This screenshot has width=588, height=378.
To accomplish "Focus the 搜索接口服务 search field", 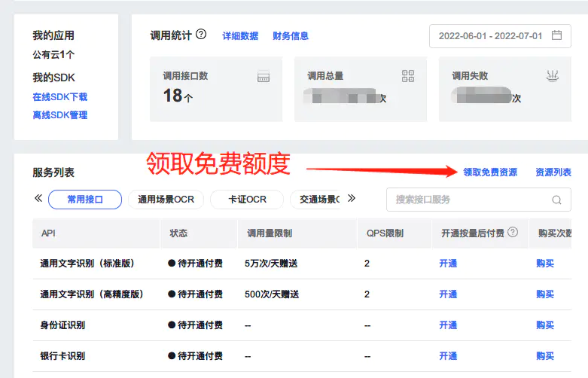I will tap(467, 200).
